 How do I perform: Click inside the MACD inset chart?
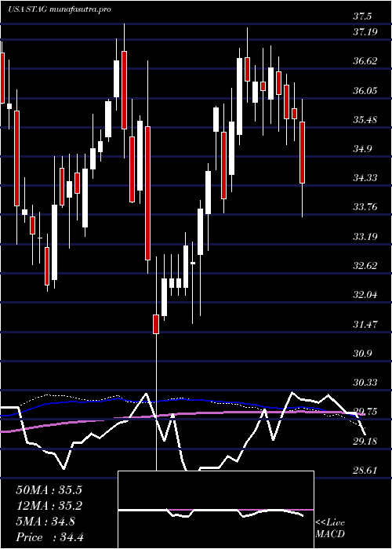(x=216, y=510)
